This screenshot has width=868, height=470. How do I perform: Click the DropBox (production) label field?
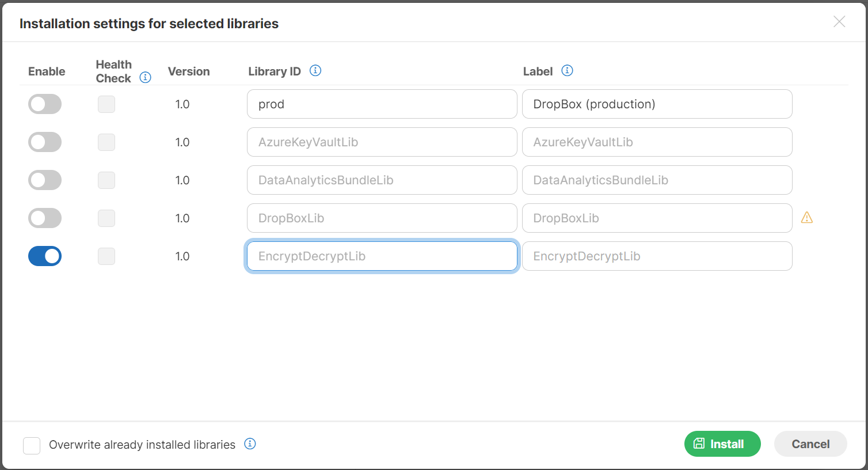657,104
